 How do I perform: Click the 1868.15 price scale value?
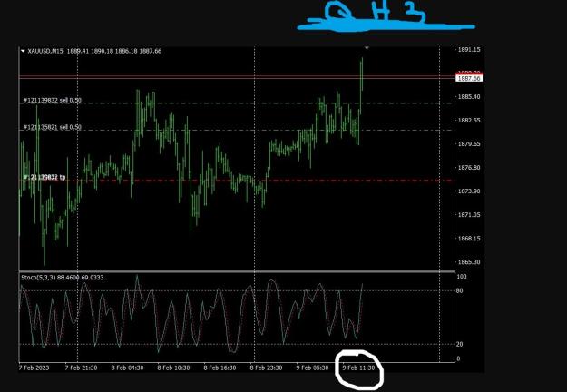click(x=469, y=239)
